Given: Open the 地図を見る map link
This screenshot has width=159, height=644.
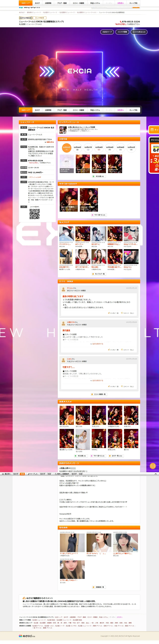Looking at the screenshot, I should [50, 142].
